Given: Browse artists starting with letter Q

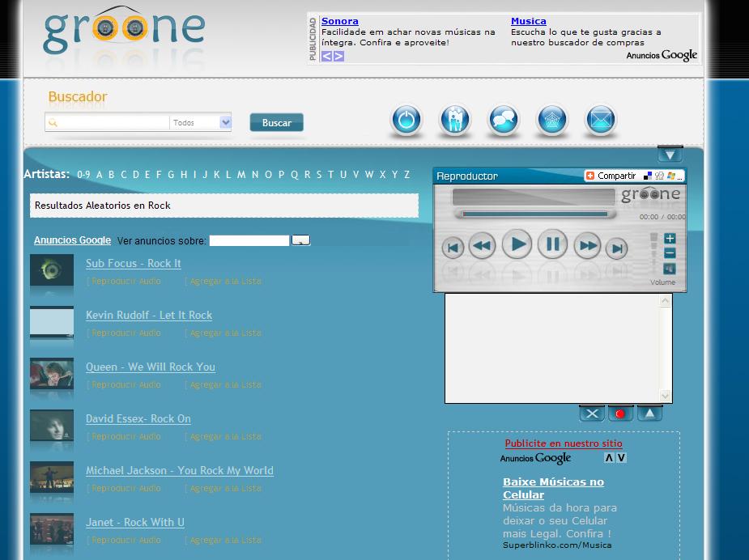Looking at the screenshot, I should (294, 175).
